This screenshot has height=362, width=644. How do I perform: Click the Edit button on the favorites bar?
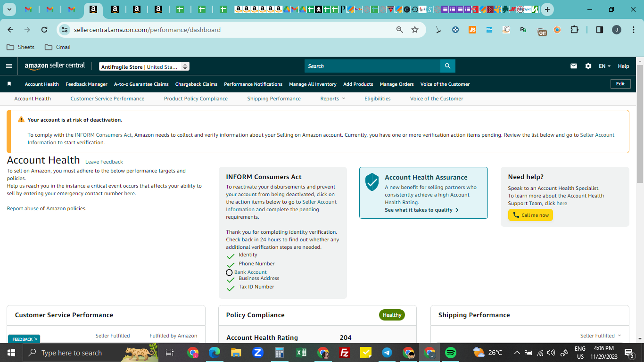tap(620, 84)
